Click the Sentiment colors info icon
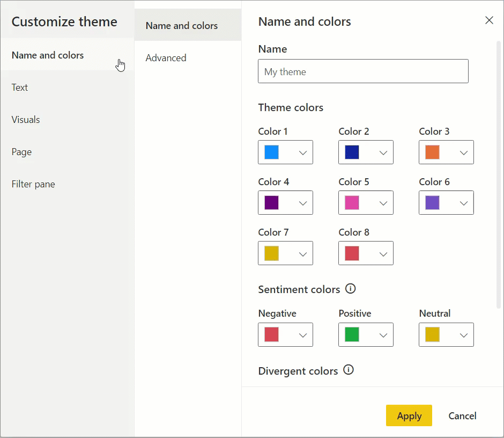 [351, 289]
